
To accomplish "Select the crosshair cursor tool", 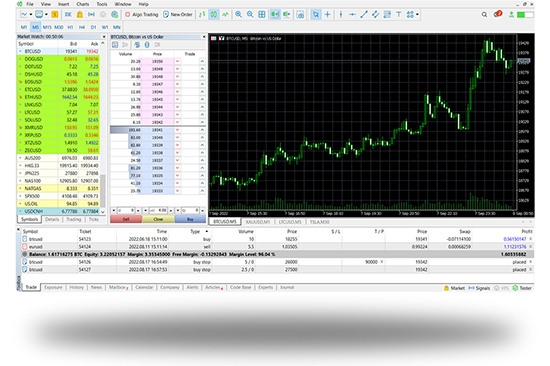I will click(x=327, y=14).
